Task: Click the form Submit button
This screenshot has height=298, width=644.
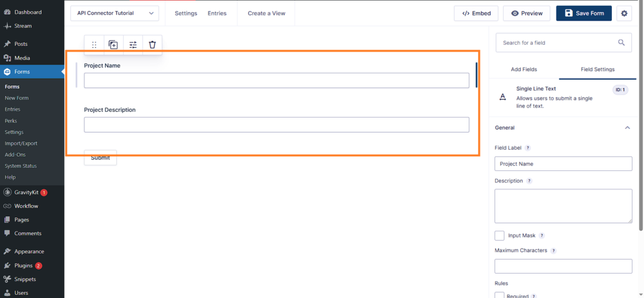Action: [x=100, y=158]
